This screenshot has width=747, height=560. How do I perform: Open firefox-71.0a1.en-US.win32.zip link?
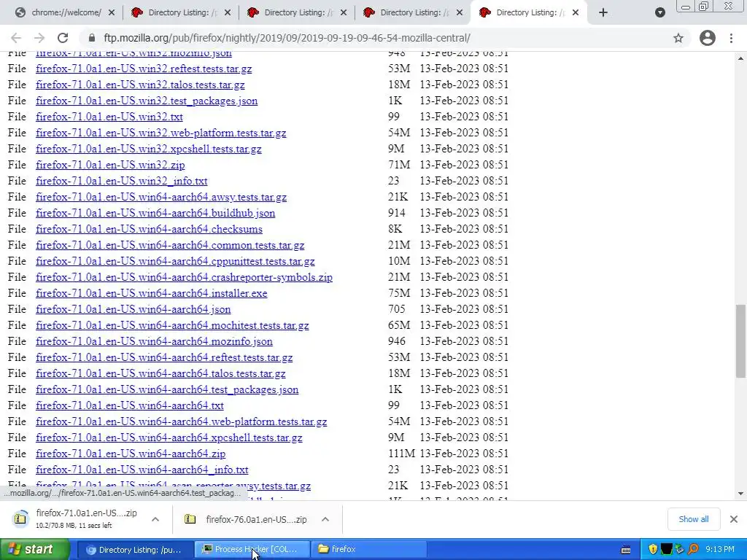(x=110, y=165)
